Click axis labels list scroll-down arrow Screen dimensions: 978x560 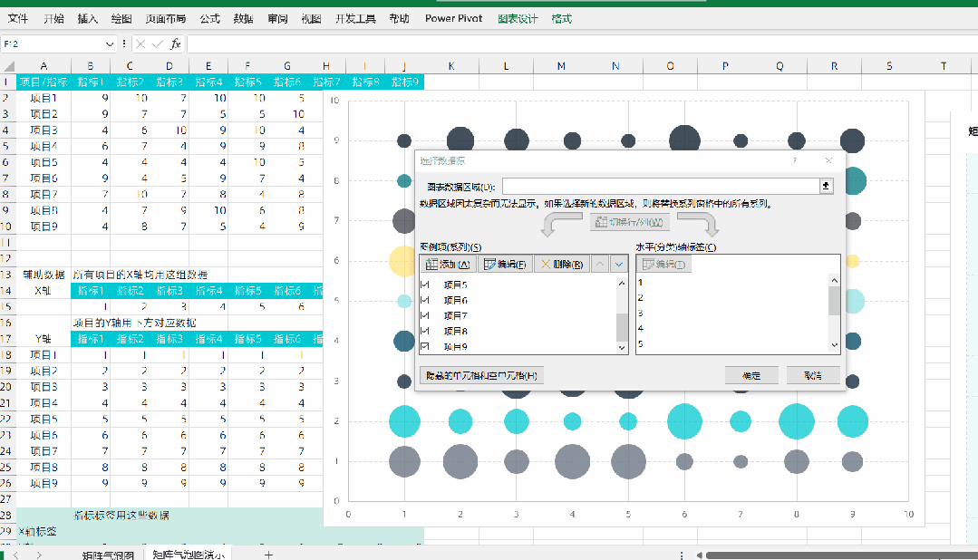pyautogui.click(x=834, y=345)
